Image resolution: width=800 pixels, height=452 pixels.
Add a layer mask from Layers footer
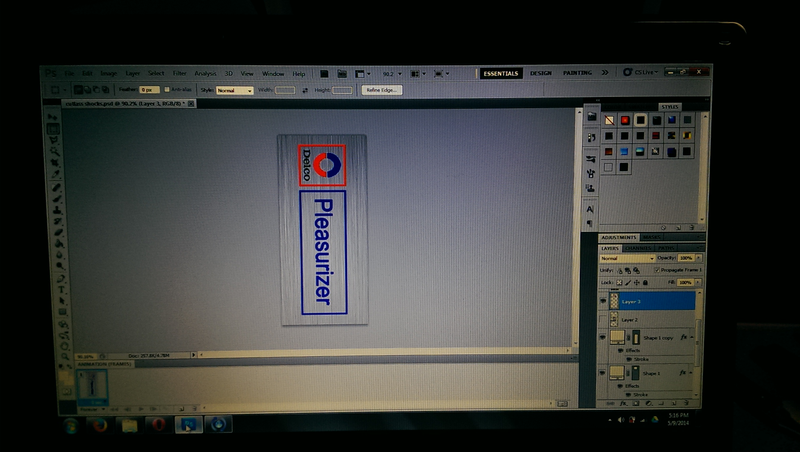(636, 403)
